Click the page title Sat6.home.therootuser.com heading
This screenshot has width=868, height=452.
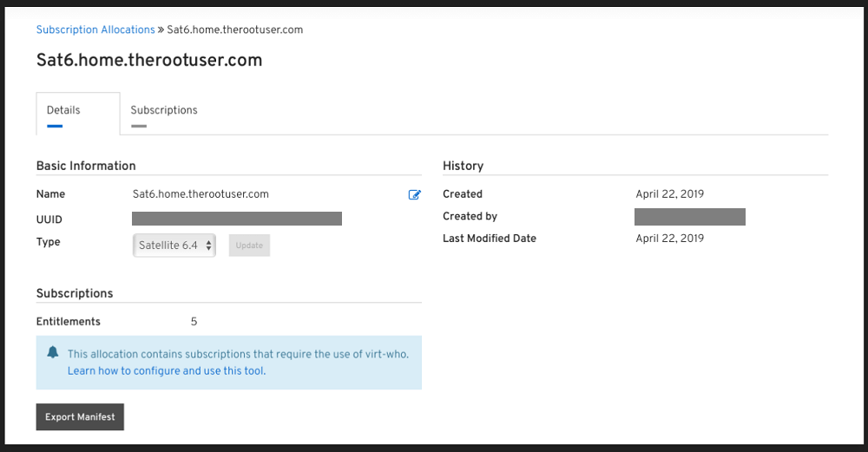click(x=149, y=60)
